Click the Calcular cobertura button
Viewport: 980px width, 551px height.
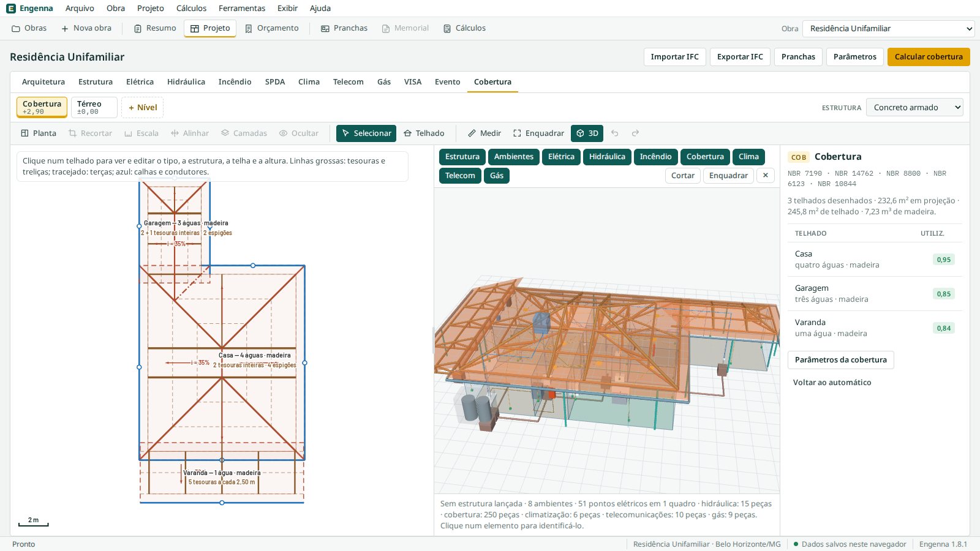pos(929,57)
